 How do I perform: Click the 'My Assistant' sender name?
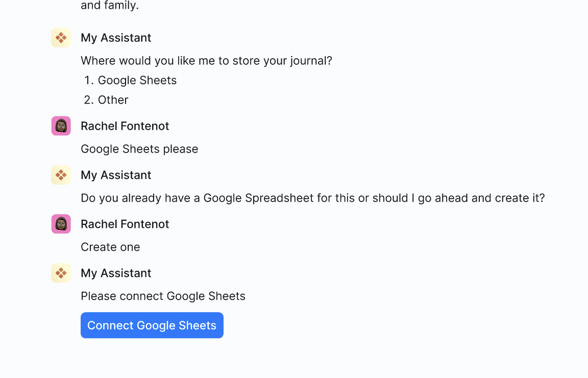tap(115, 37)
